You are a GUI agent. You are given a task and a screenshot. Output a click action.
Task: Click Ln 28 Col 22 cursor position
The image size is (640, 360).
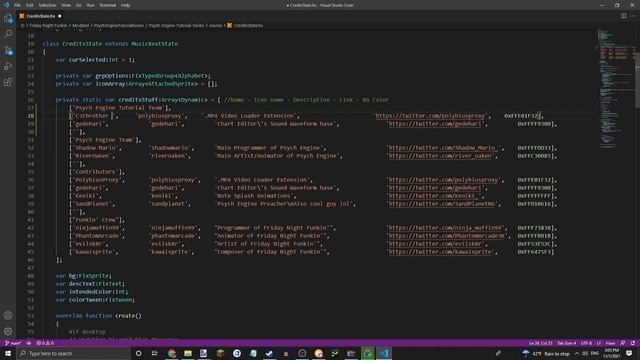[540, 343]
